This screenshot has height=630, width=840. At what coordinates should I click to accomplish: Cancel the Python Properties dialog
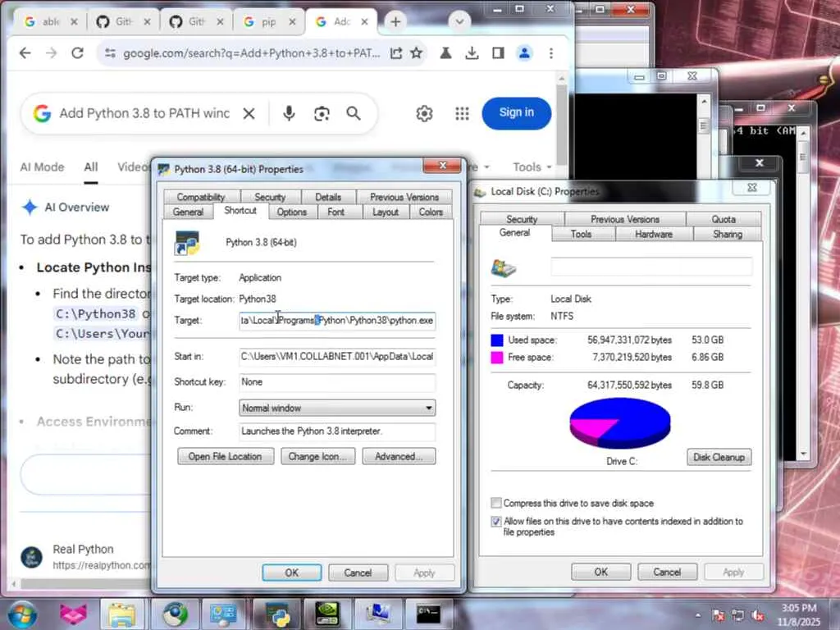point(358,573)
